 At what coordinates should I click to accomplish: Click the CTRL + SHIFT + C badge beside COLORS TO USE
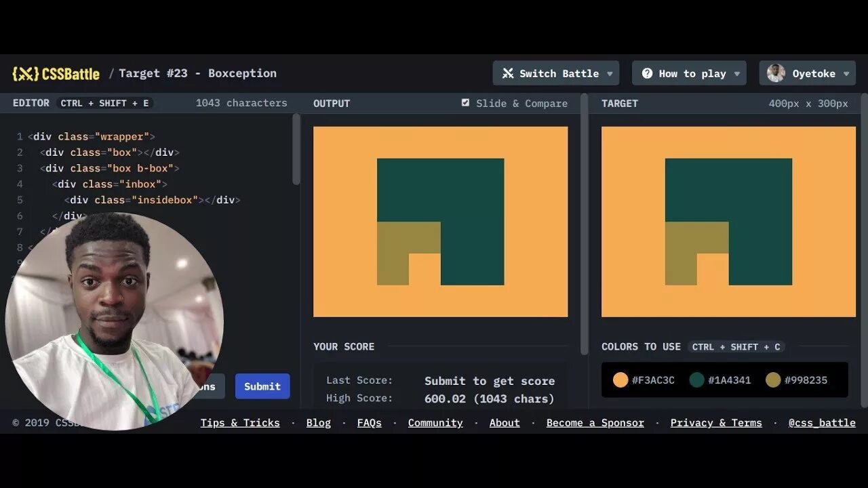tap(736, 347)
